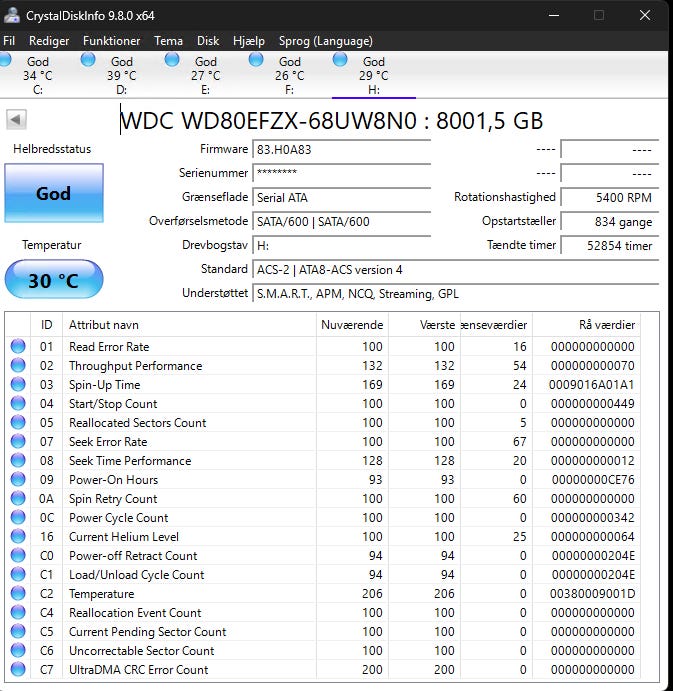This screenshot has height=691, width=673.
Task: Open the Funktioner menu
Action: point(111,41)
